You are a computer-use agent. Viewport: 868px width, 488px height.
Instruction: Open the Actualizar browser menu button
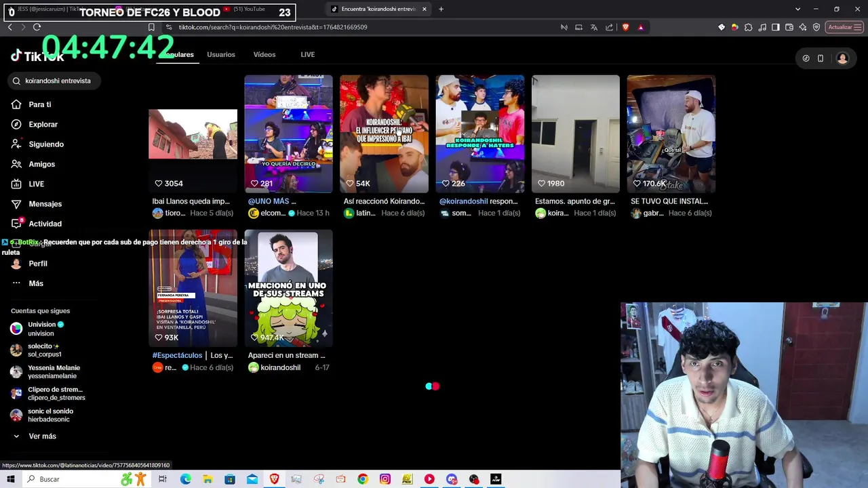(x=844, y=27)
